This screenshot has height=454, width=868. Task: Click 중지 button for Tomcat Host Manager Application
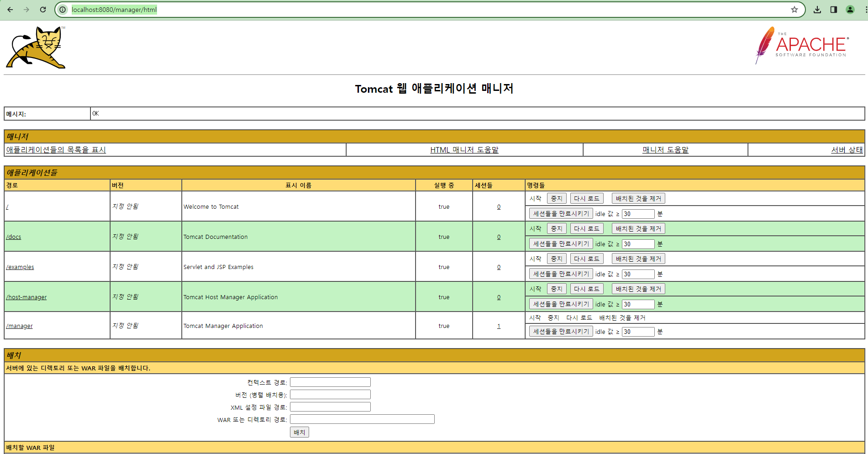click(557, 289)
